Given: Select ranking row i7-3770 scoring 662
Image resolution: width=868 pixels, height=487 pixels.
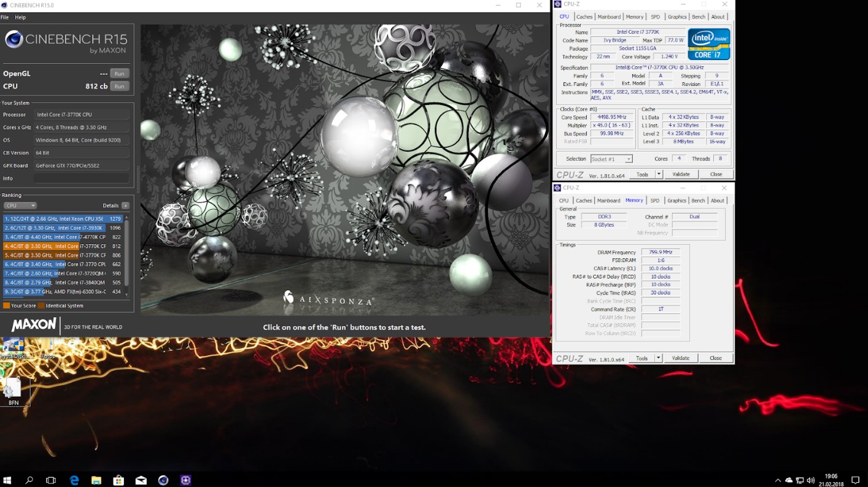Looking at the screenshot, I should pyautogui.click(x=63, y=264).
